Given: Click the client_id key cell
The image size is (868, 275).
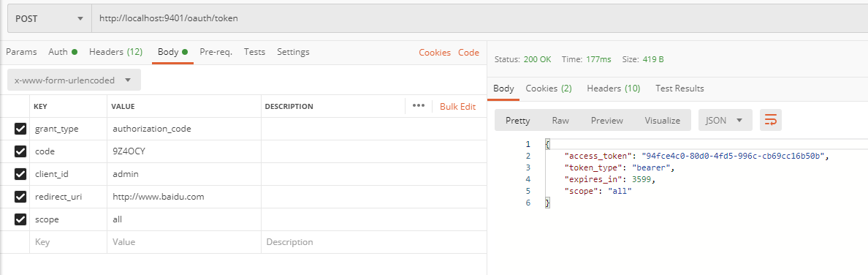Looking at the screenshot, I should coord(68,174).
